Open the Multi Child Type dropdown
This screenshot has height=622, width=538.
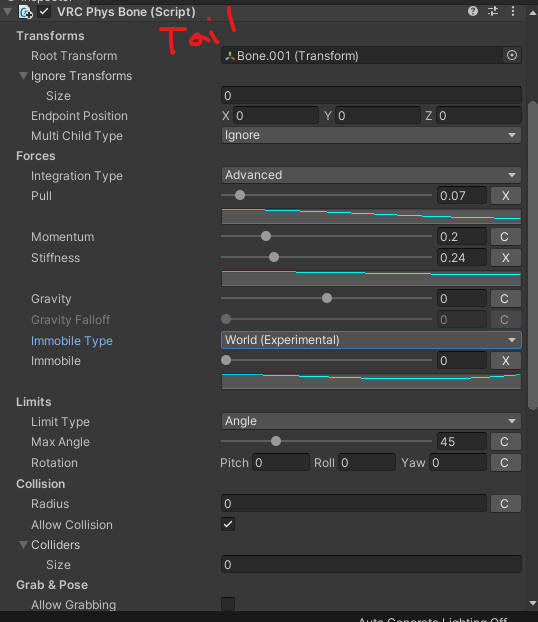[x=371, y=135]
